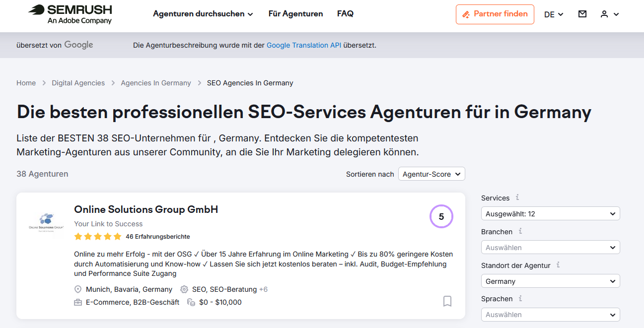
Task: Expand Agenturen durchsuchen menu
Action: click(x=203, y=14)
